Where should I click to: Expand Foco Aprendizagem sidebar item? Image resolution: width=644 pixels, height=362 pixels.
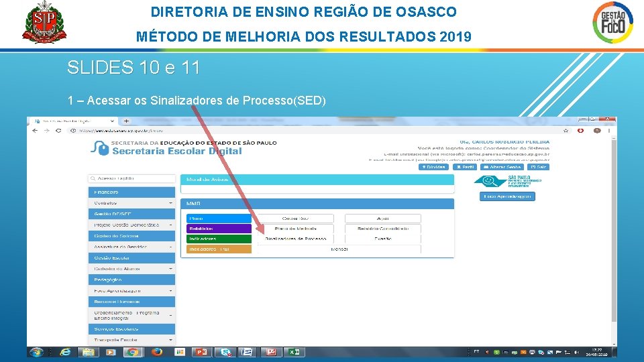(131, 290)
